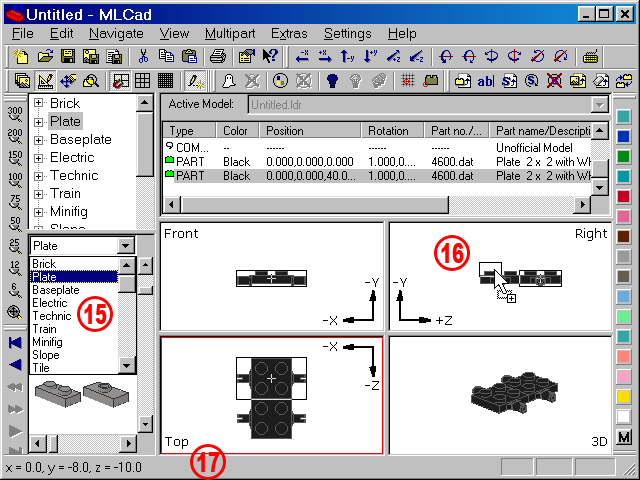This screenshot has width=640, height=480.
Task: Switch to Zoom mode magnifier button
Action: tap(91, 80)
